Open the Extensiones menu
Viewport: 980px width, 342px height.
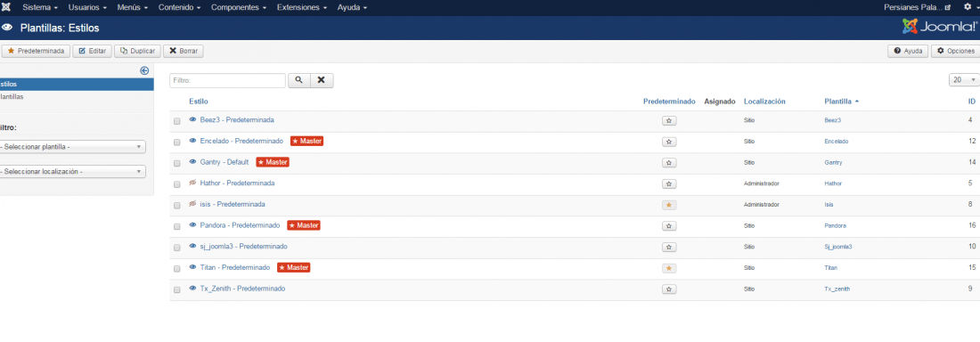pos(302,7)
